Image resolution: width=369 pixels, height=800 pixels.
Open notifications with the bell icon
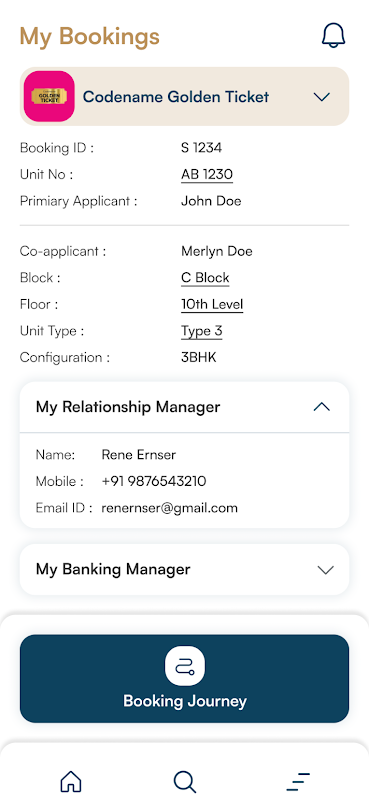click(333, 36)
